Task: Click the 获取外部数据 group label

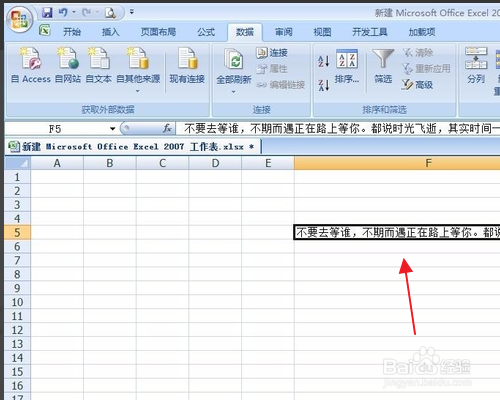Action: click(x=108, y=110)
